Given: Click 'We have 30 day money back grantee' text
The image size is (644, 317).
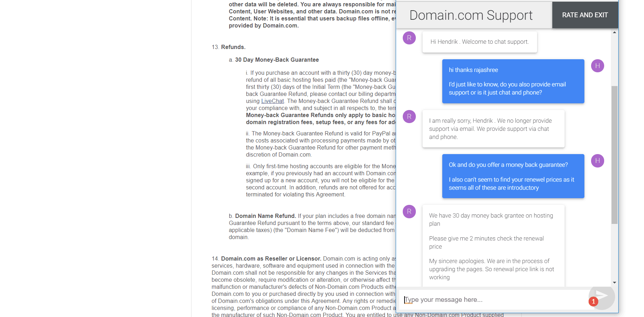Looking at the screenshot, I should 491,219.
